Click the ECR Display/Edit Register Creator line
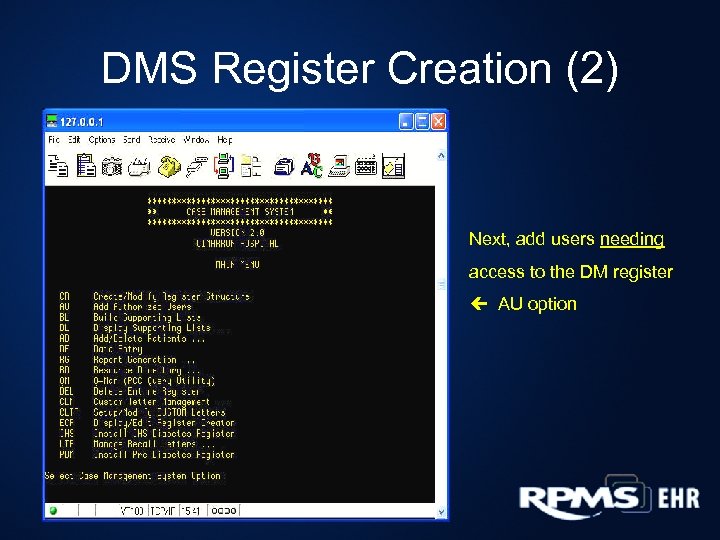 (147, 423)
